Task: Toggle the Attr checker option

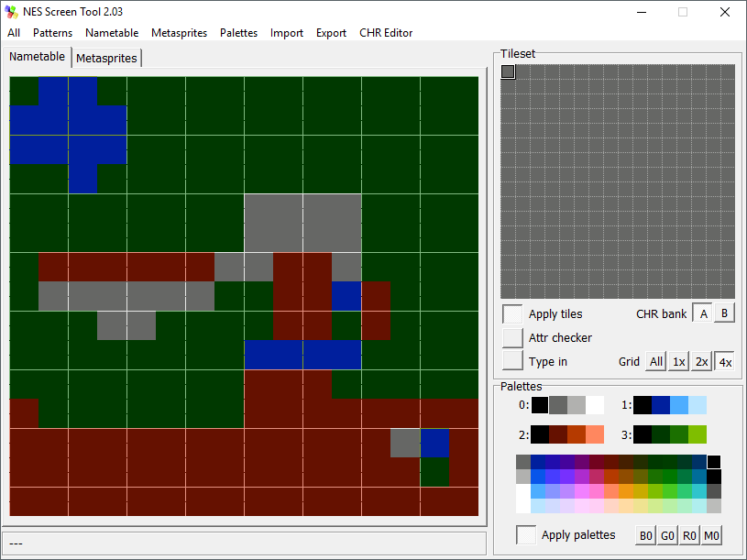Action: [x=512, y=338]
